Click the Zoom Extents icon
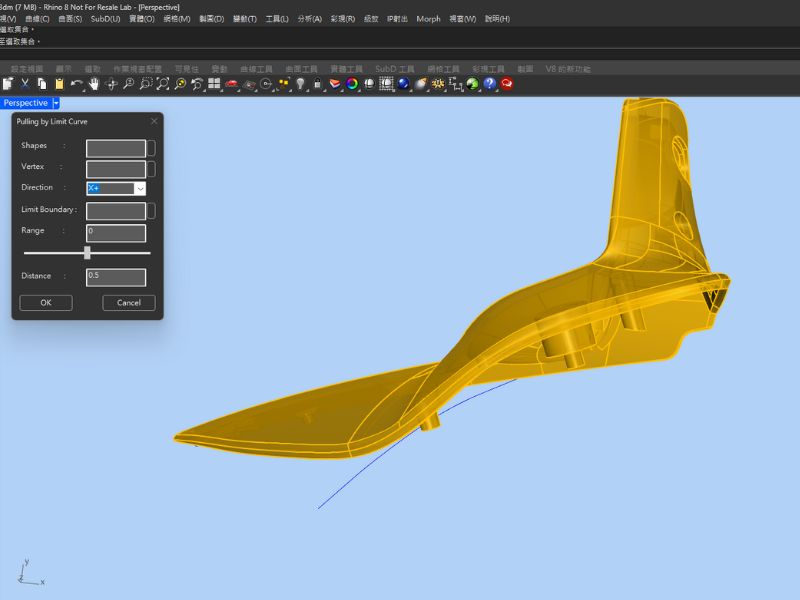 tap(162, 84)
